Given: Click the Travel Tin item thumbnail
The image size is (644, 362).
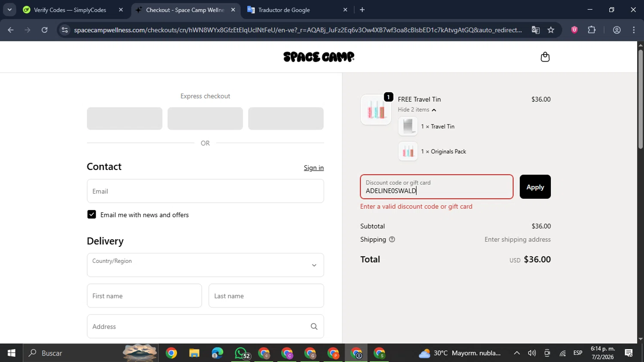Looking at the screenshot, I should click(x=408, y=126).
